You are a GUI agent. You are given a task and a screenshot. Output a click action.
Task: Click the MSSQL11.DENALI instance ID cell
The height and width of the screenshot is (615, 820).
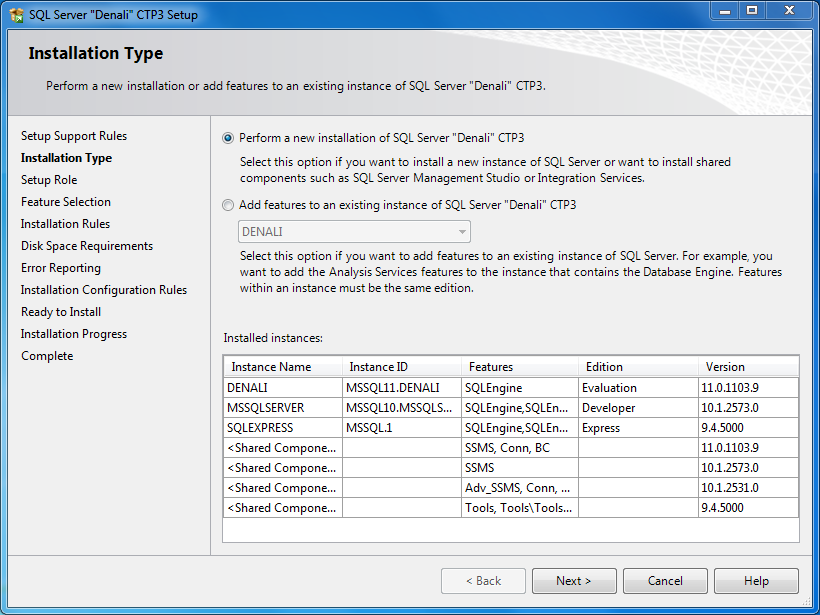(x=402, y=388)
